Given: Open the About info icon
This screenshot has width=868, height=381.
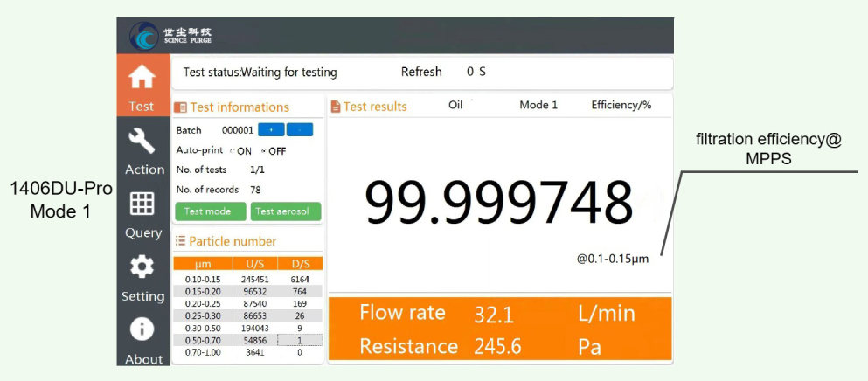Looking at the screenshot, I should pos(142,329).
